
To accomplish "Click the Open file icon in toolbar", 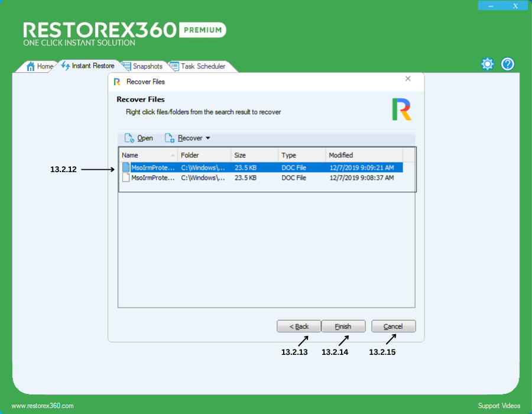I will tap(129, 138).
